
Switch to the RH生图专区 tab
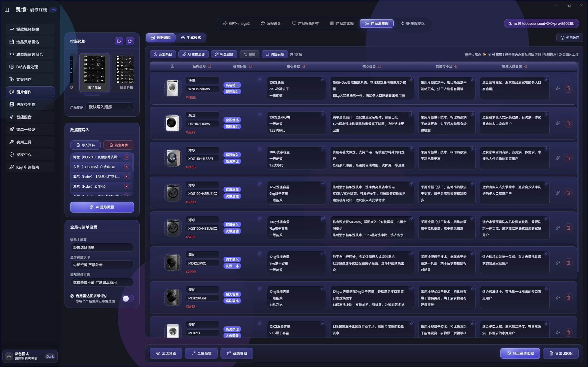coord(412,23)
